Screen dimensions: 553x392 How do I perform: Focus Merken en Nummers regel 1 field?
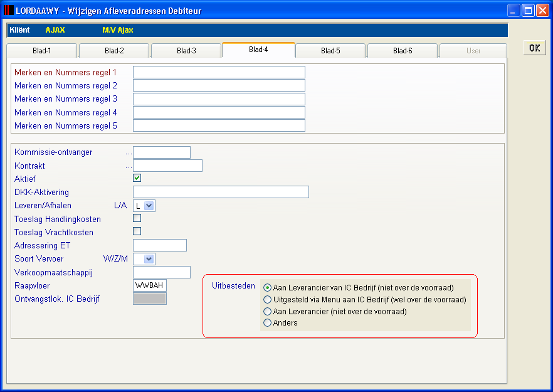[x=219, y=72]
